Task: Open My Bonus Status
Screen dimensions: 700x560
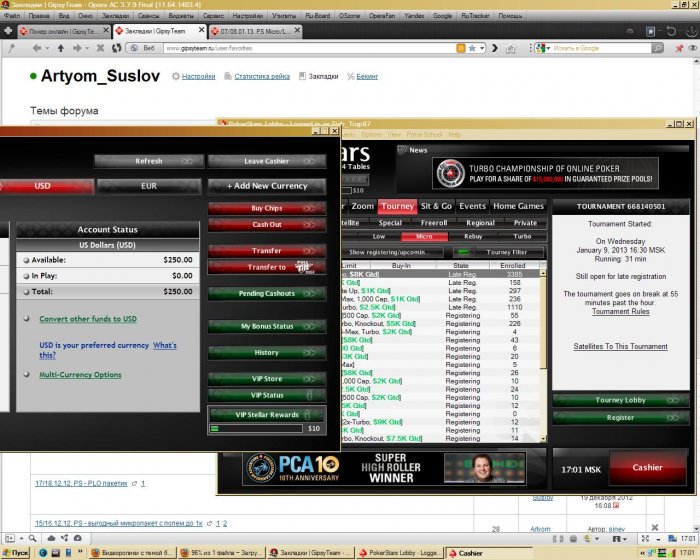Action: pyautogui.click(x=267, y=326)
